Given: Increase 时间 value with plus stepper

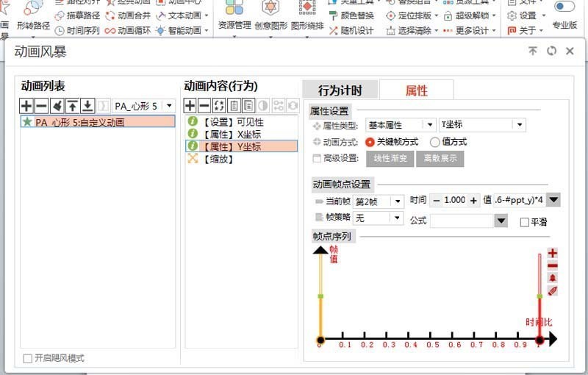Looking at the screenshot, I should [x=473, y=201].
